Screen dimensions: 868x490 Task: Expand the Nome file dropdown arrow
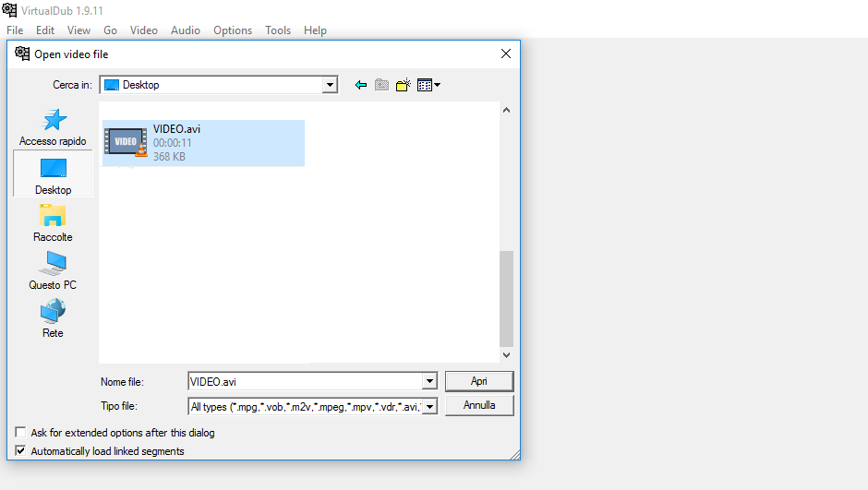coord(429,381)
